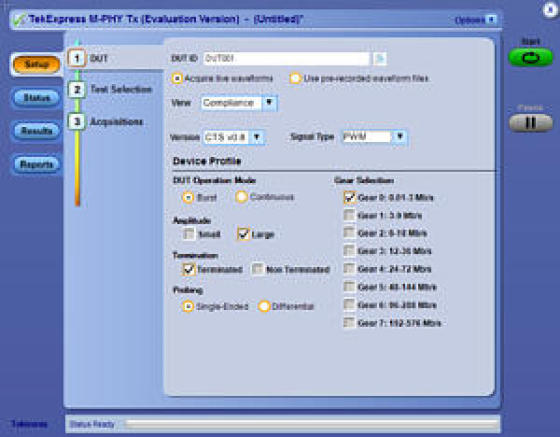Enable the Gear 5 checkbox
Screen dimensions: 560x437
tap(349, 287)
